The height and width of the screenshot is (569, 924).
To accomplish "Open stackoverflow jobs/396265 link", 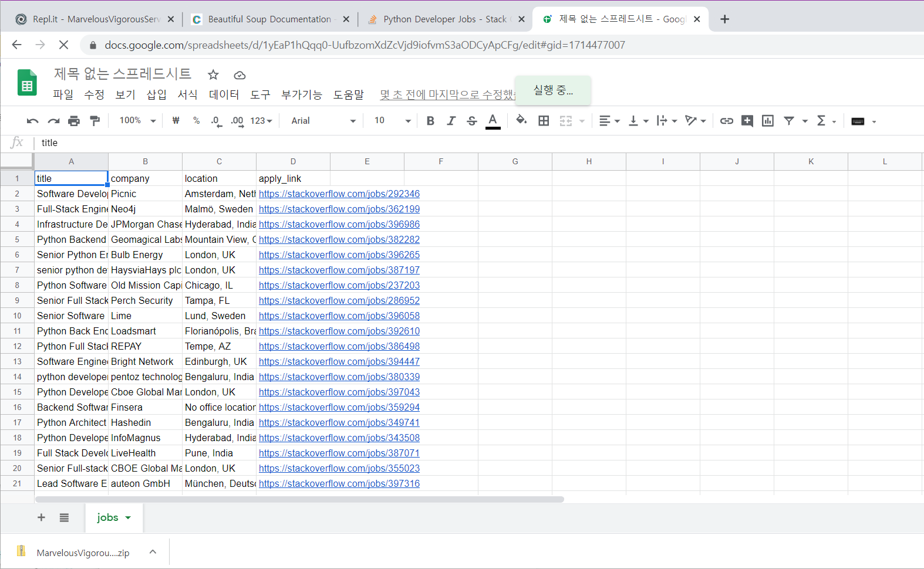I will click(339, 255).
